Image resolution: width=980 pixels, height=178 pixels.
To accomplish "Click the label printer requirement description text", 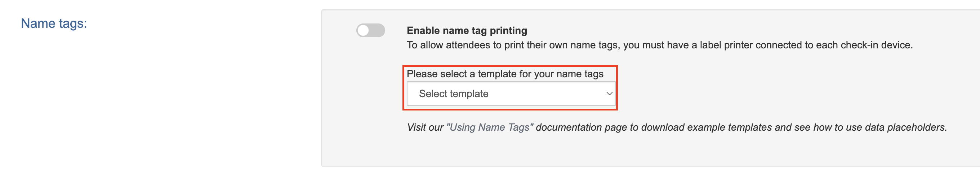I will pos(659,45).
